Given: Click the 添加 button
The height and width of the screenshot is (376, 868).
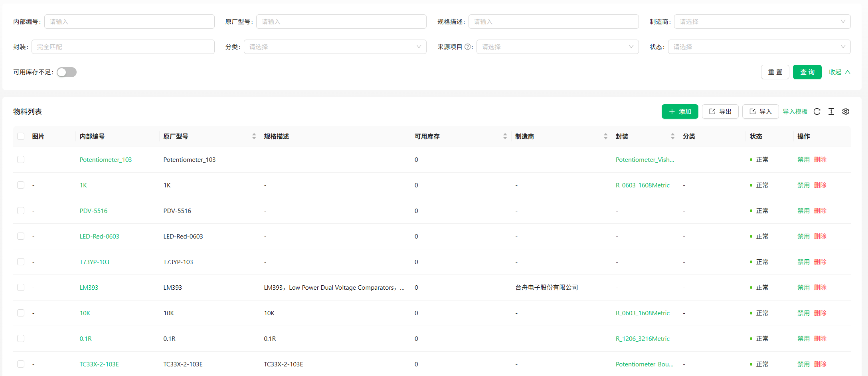Looking at the screenshot, I should [680, 111].
